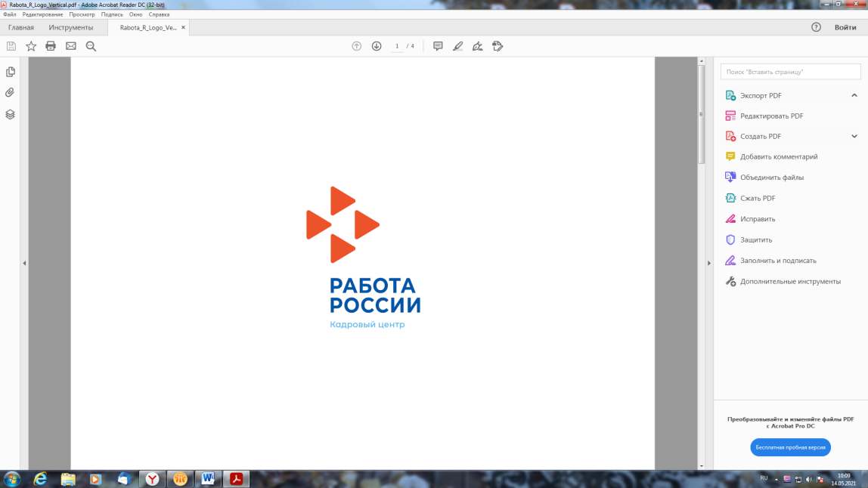Image resolution: width=868 pixels, height=488 pixels.
Task: Click the stamp tool icon
Action: pyautogui.click(x=498, y=47)
